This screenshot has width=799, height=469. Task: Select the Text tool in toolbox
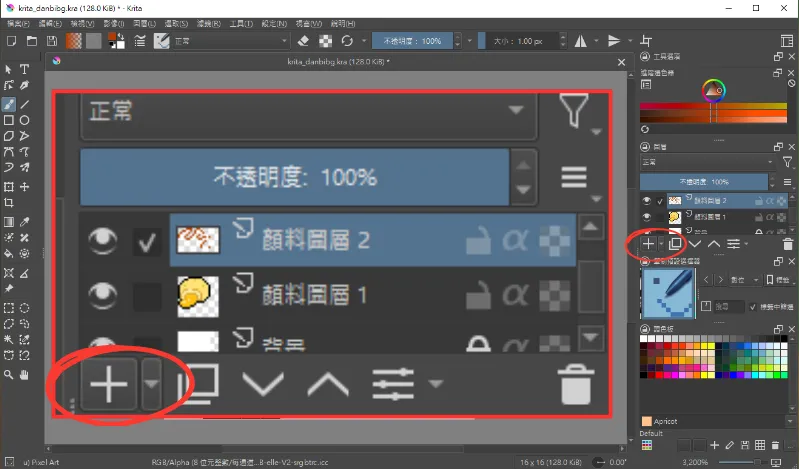(24, 69)
